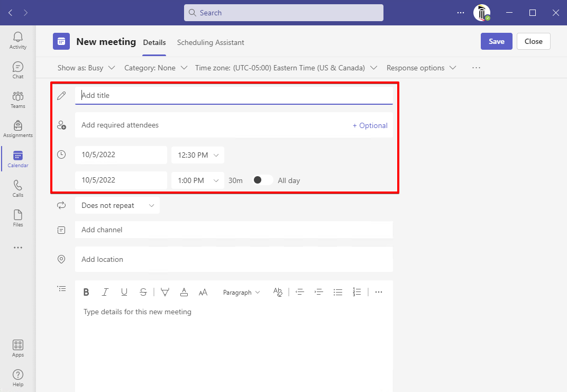
Task: Open Chat from the left sidebar
Action: coord(18,70)
